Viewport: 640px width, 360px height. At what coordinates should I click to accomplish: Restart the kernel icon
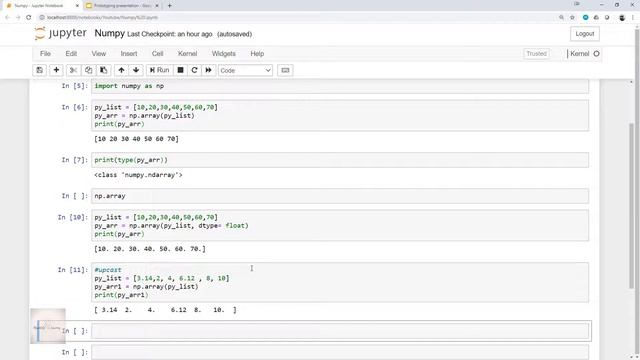194,70
